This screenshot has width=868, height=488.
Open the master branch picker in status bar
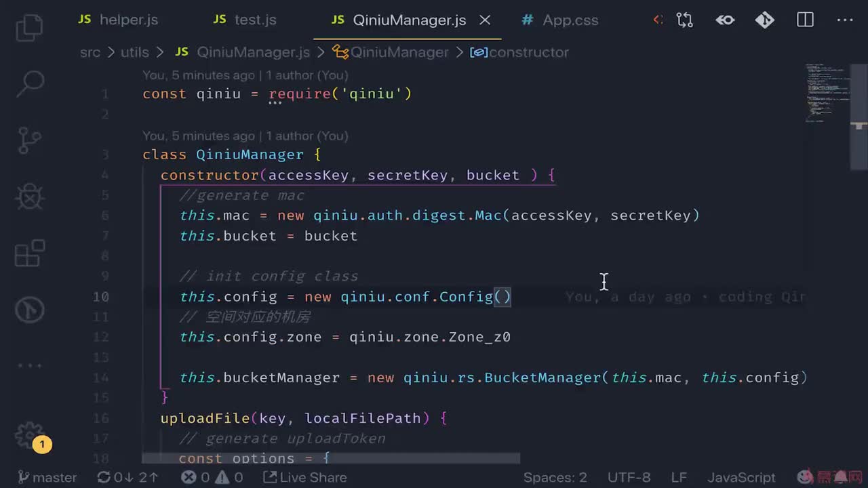pos(47,477)
